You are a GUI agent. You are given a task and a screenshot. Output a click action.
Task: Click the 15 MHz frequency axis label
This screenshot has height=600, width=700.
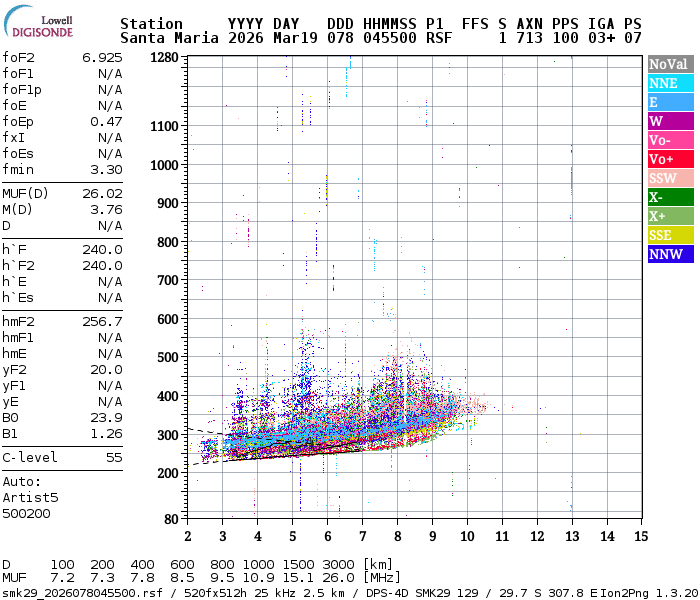640,537
